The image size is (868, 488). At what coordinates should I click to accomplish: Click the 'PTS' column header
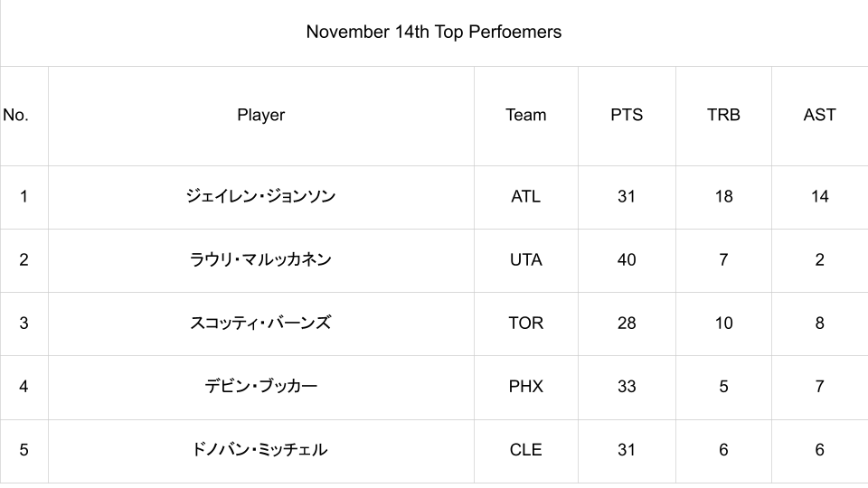pyautogui.click(x=627, y=115)
